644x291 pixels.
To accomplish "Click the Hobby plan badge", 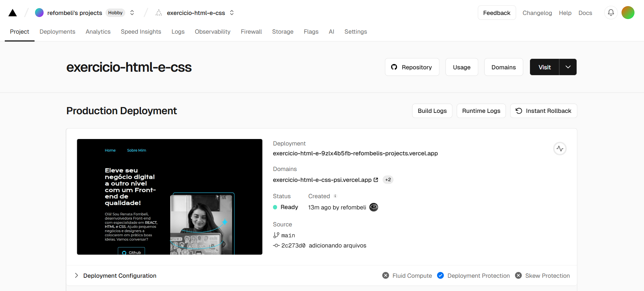I will (115, 13).
